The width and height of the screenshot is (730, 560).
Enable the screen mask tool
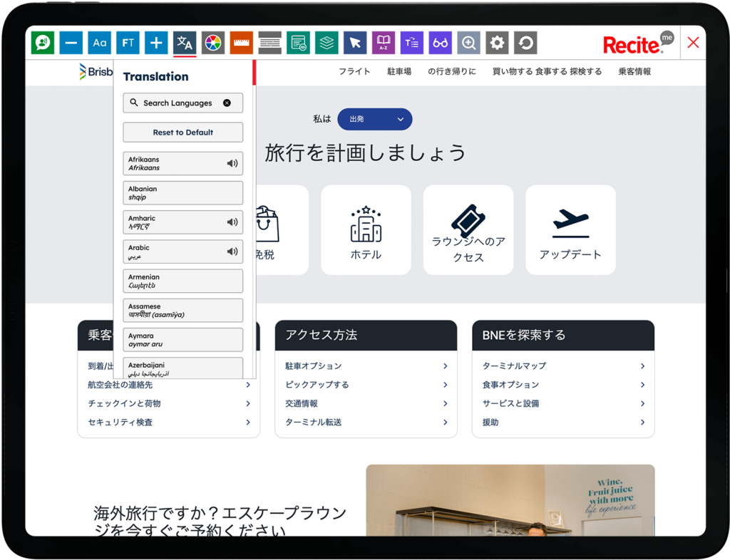tap(270, 43)
